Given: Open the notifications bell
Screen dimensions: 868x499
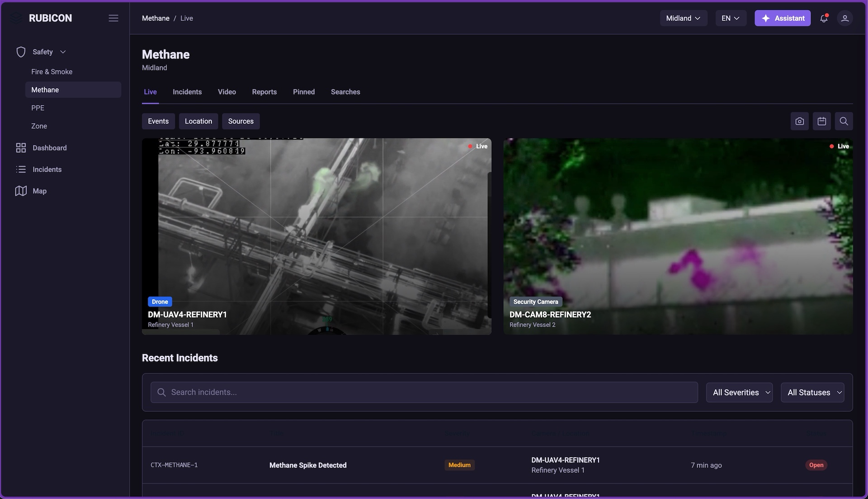Looking at the screenshot, I should point(824,18).
